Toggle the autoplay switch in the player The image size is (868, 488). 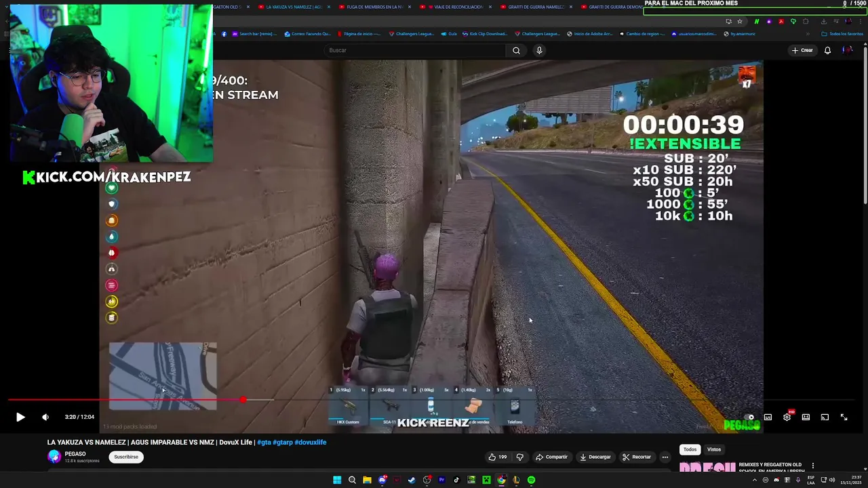coord(749,418)
